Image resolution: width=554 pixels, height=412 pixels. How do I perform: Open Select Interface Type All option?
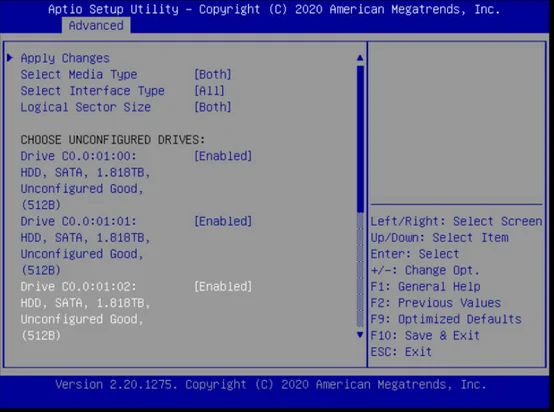[x=209, y=91]
